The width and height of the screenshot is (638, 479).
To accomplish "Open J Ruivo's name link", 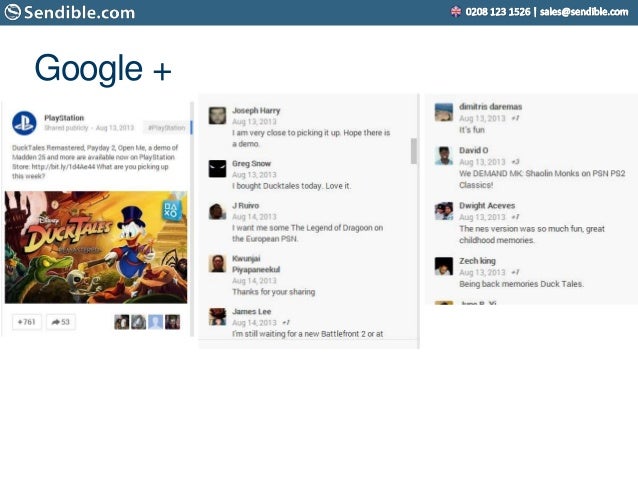I will coord(245,206).
